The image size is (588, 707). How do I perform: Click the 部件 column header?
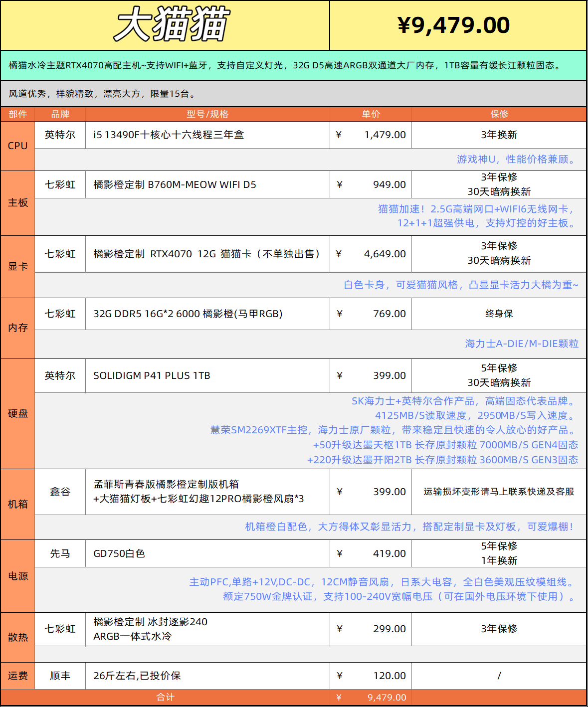(x=17, y=114)
